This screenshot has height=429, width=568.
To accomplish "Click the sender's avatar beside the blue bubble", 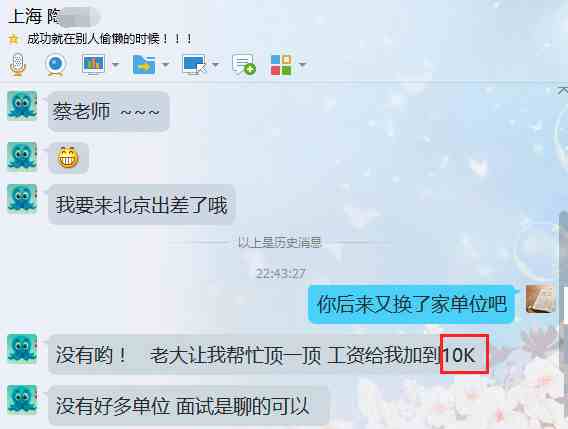I will 540,299.
